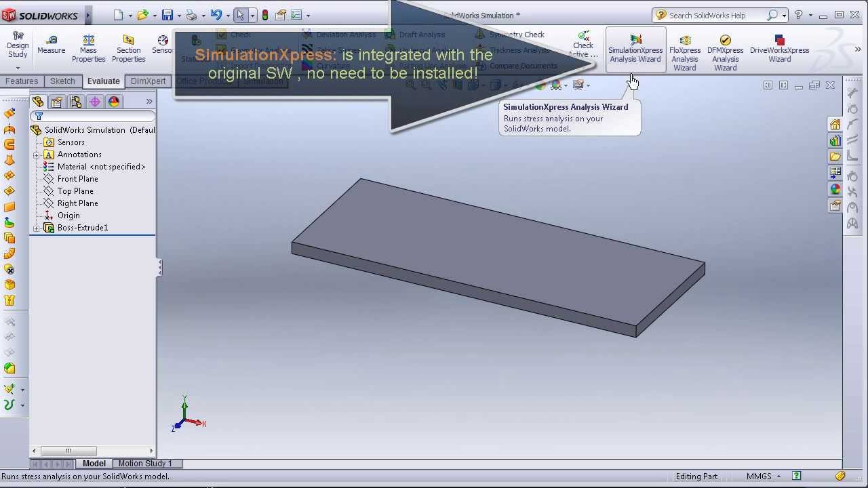The height and width of the screenshot is (488, 868).
Task: Show the ConfigurationManager tab icon
Action: [x=76, y=102]
